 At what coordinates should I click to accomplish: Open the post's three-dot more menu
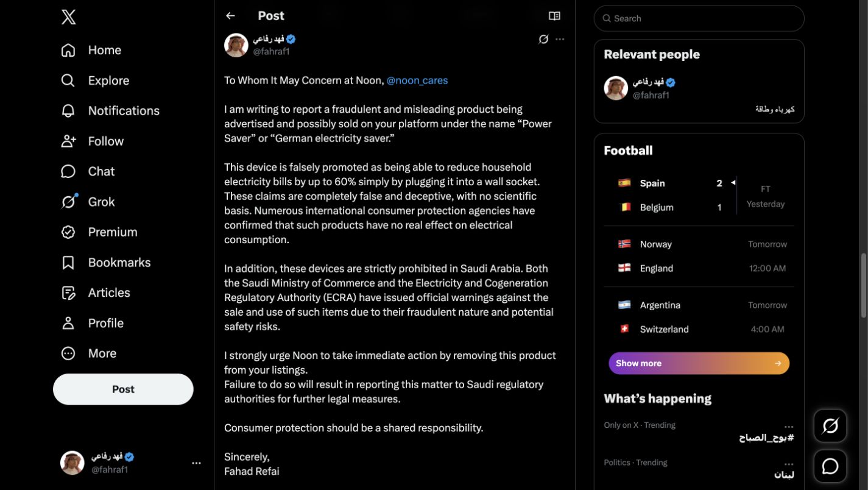(560, 39)
